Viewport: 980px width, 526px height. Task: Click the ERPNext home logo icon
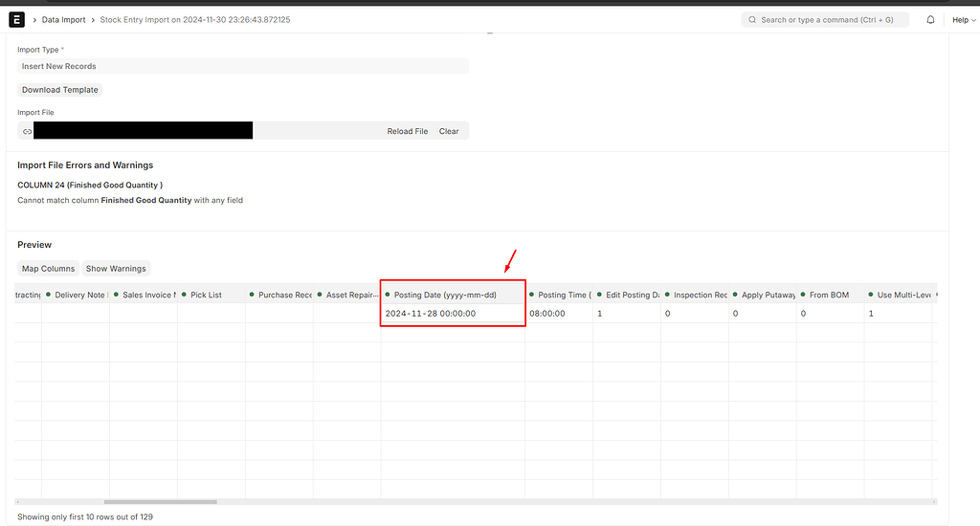16,19
